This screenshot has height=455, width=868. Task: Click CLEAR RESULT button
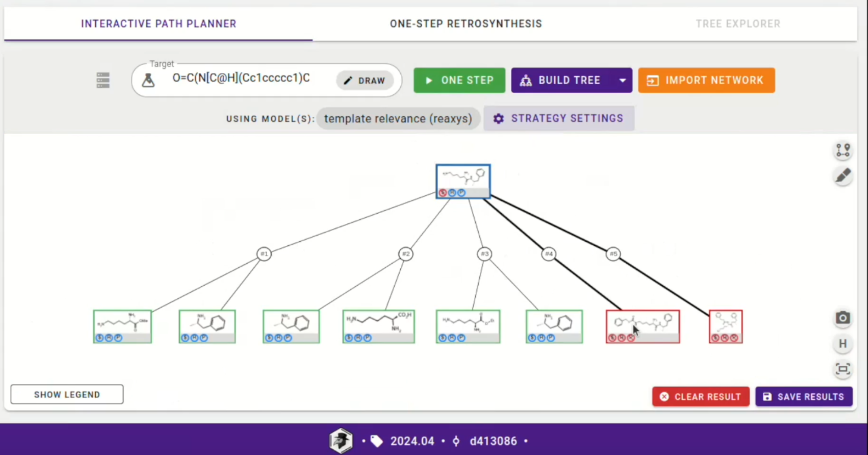point(700,397)
